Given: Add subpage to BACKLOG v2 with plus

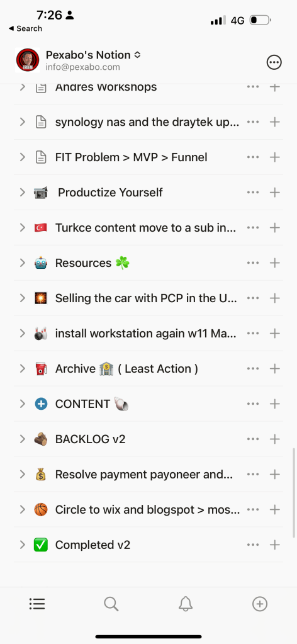Looking at the screenshot, I should (x=274, y=439).
